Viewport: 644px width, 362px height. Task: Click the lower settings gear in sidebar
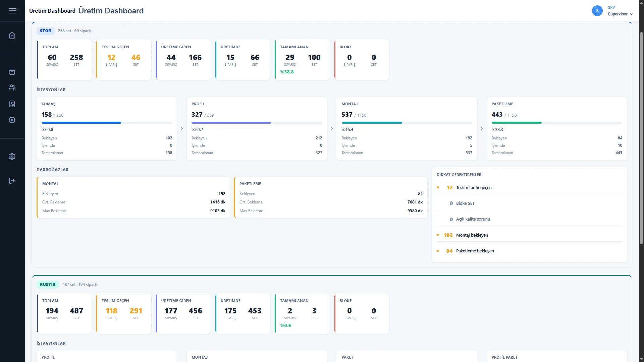(12, 157)
